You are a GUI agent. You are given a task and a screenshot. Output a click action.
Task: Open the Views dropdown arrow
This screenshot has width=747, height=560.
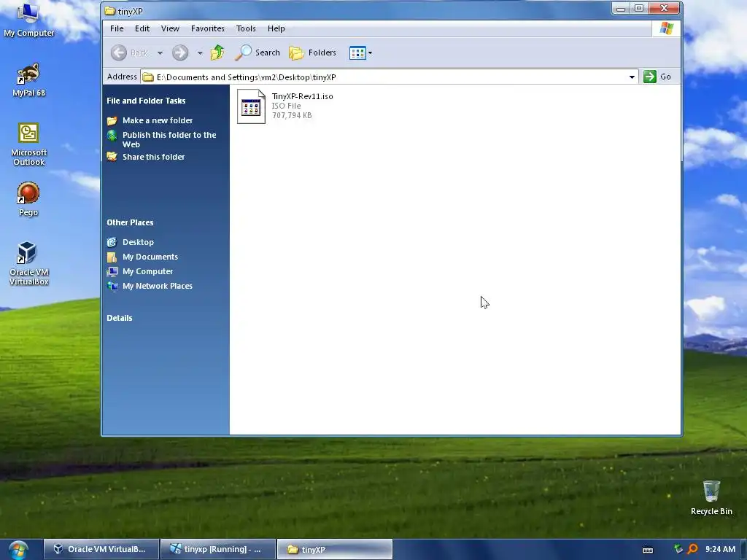pos(370,52)
